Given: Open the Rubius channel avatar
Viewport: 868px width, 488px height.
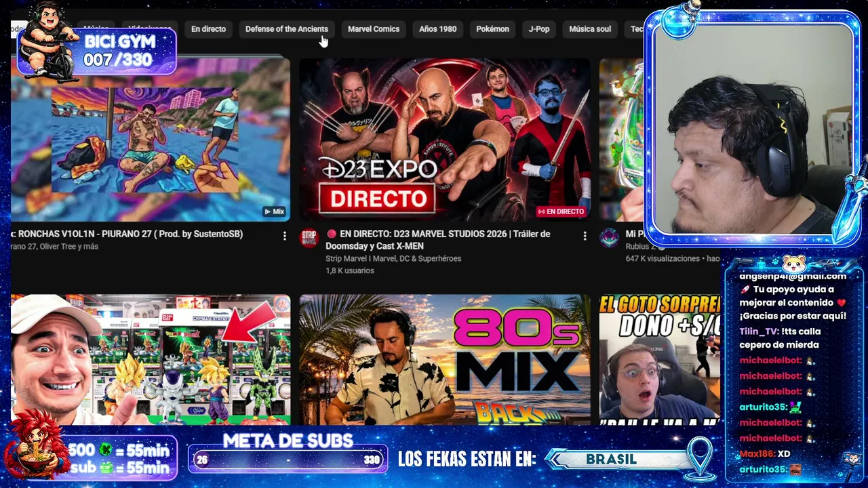Looking at the screenshot, I should click(609, 238).
